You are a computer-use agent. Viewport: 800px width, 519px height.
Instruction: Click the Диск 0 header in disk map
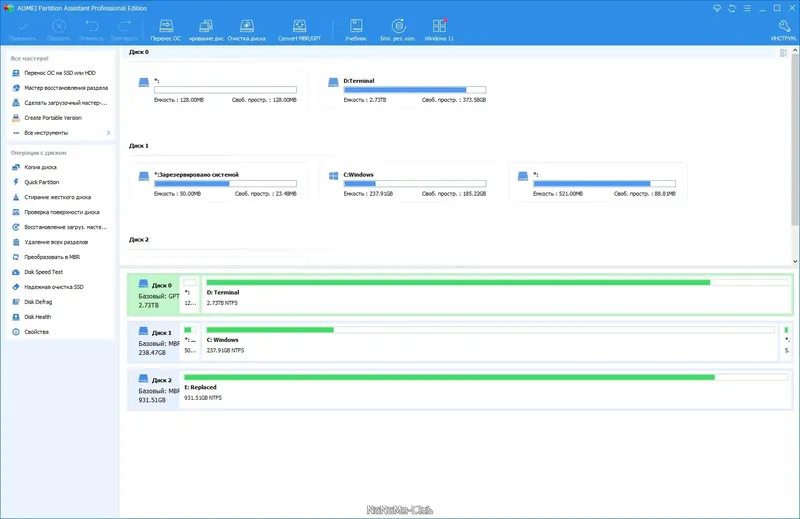(154, 294)
